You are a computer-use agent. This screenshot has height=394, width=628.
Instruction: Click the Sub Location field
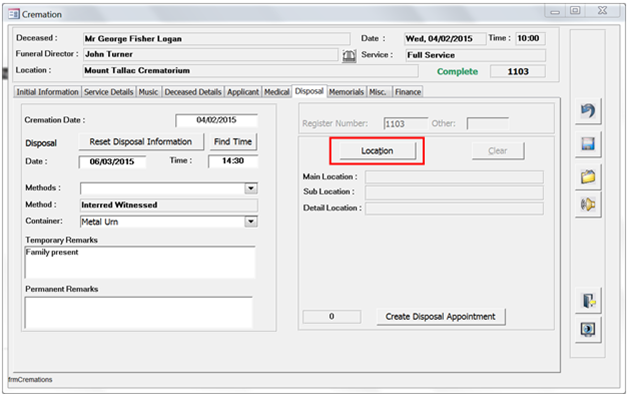[x=454, y=192]
